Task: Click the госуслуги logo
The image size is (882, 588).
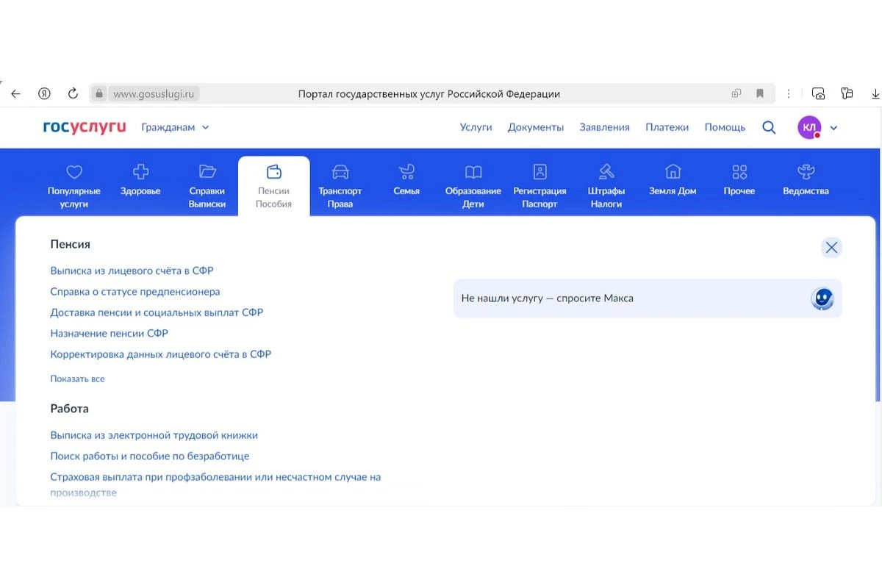Action: coord(85,127)
